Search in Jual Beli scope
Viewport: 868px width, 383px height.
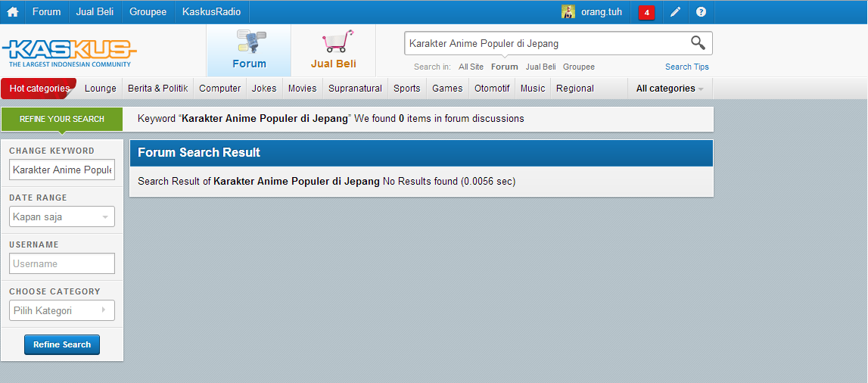[541, 67]
